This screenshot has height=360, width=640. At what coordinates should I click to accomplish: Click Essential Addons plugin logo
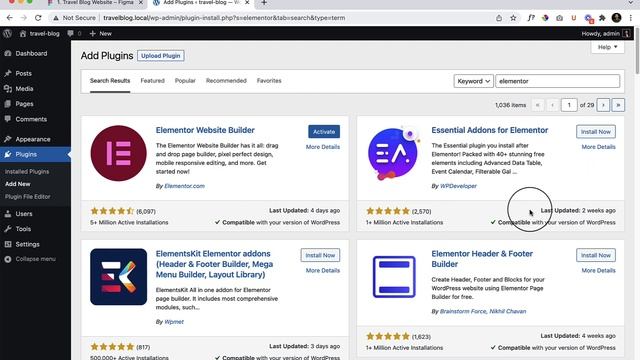tap(393, 153)
